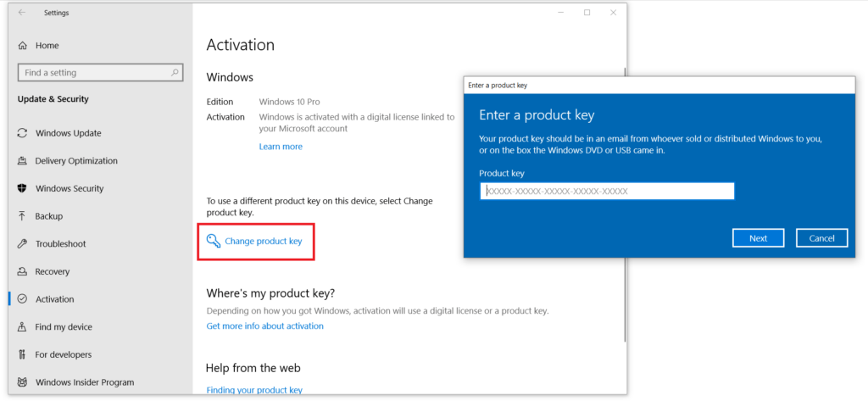Click the Windows Update sync icon
This screenshot has height=401, width=868.
pos(23,133)
